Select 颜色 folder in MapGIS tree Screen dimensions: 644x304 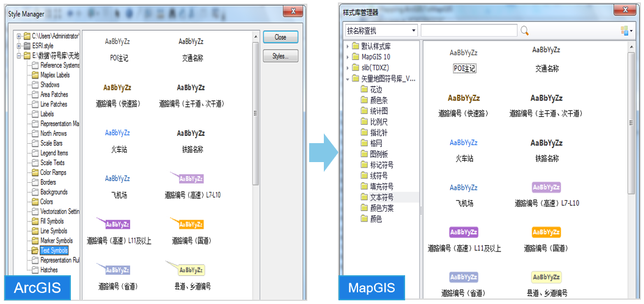pos(371,219)
